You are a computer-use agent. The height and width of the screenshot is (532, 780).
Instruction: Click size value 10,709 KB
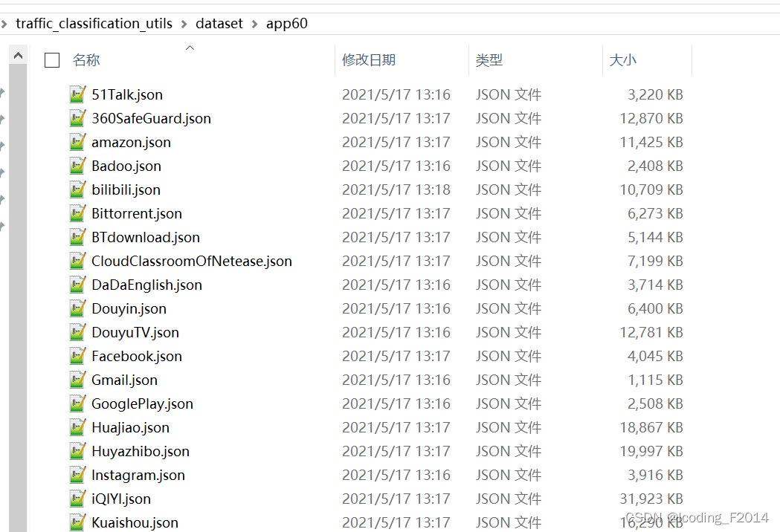[x=651, y=189]
